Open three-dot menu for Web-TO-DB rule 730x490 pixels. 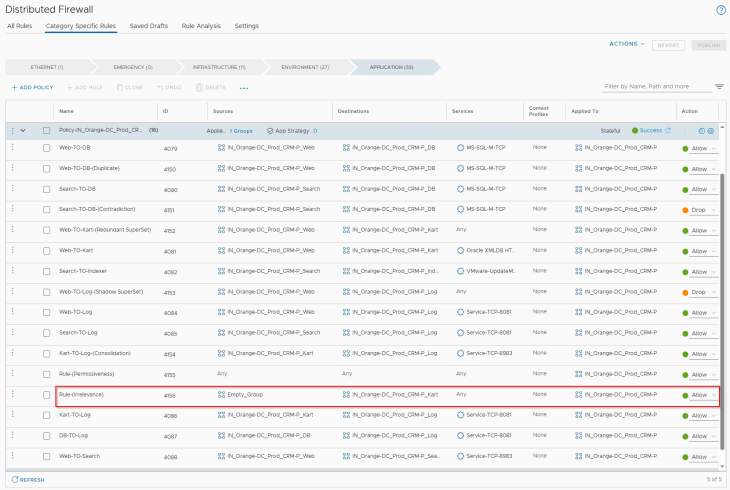tap(13, 148)
